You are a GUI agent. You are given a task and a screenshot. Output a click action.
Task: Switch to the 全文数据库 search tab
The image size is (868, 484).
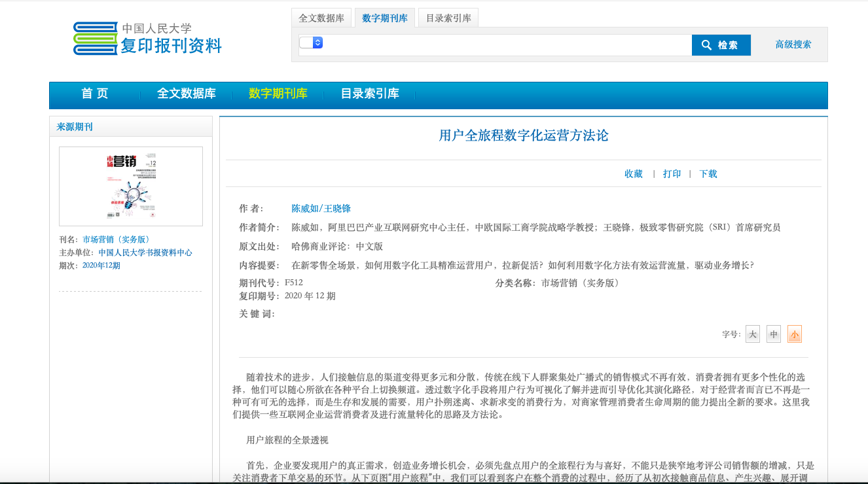(321, 18)
